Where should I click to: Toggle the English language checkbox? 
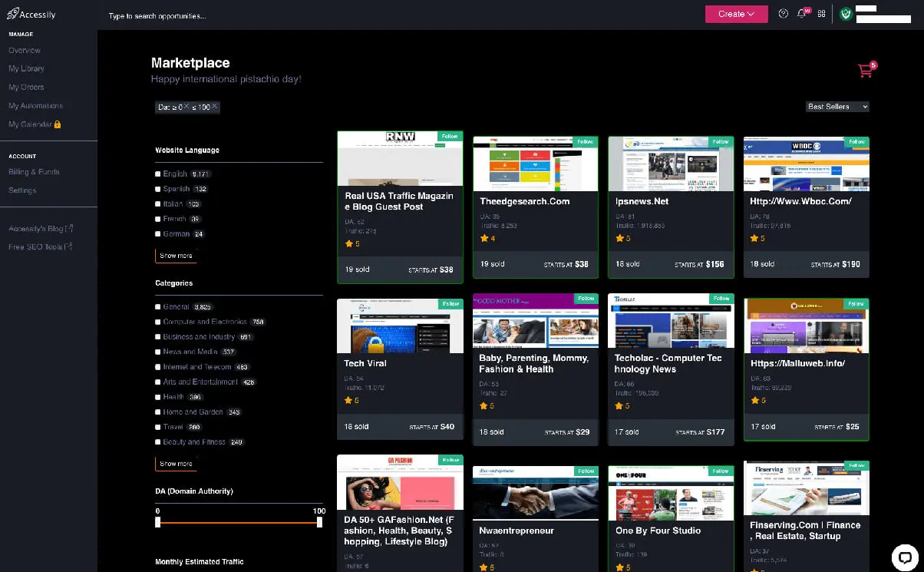pos(158,174)
